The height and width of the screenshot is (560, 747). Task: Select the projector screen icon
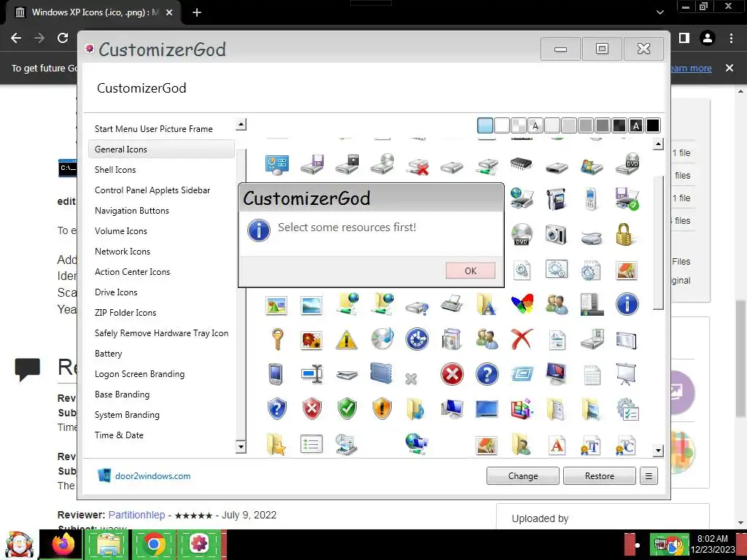tap(626, 374)
